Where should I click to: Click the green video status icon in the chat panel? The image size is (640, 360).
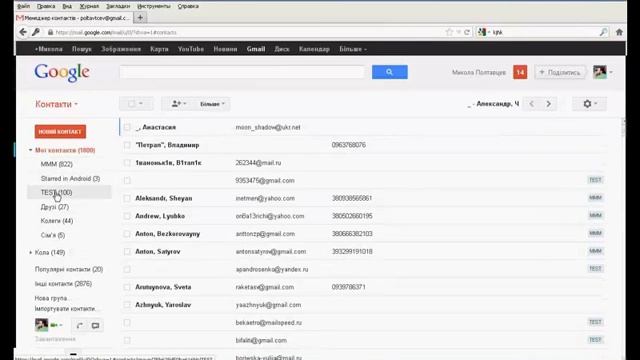point(54,325)
